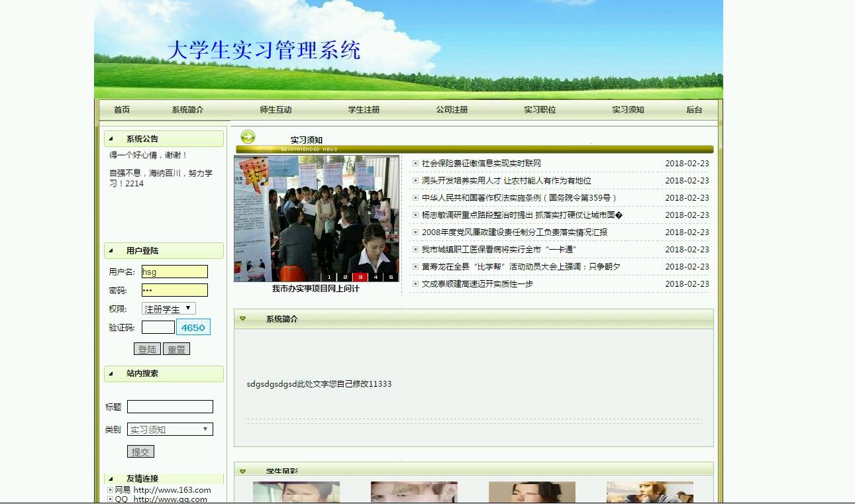This screenshot has height=504, width=855.
Task: Click the triangle icon beside 学生风彩 header
Action: pyautogui.click(x=243, y=472)
